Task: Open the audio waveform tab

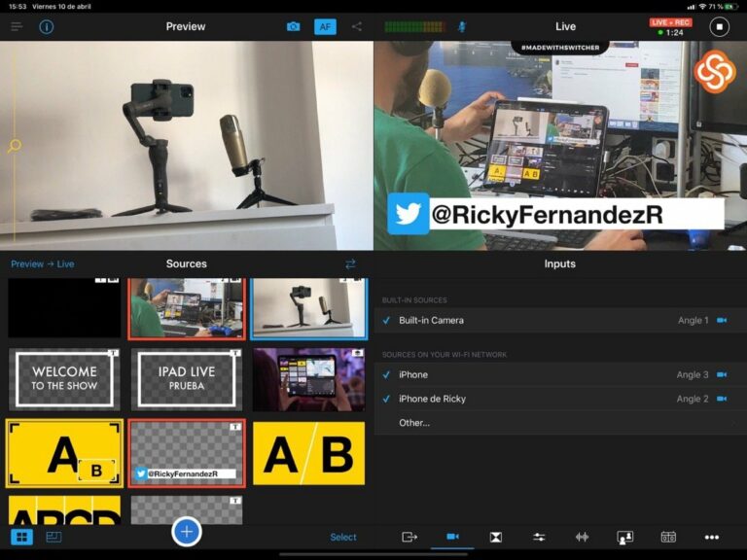Action: tap(583, 537)
